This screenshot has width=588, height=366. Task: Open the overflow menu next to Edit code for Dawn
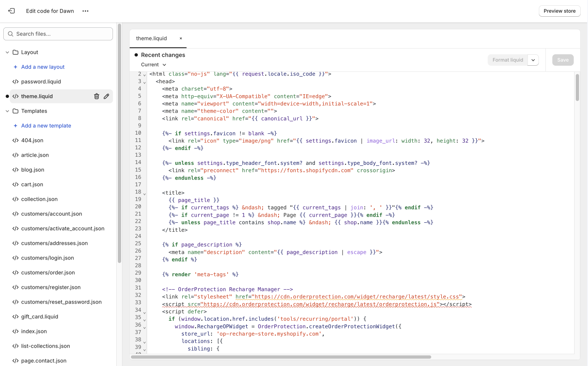click(85, 11)
